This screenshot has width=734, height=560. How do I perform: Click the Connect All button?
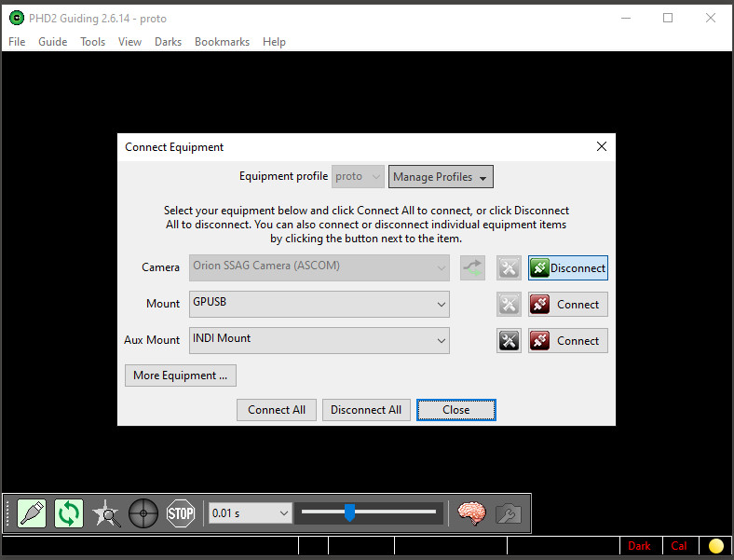pos(277,410)
